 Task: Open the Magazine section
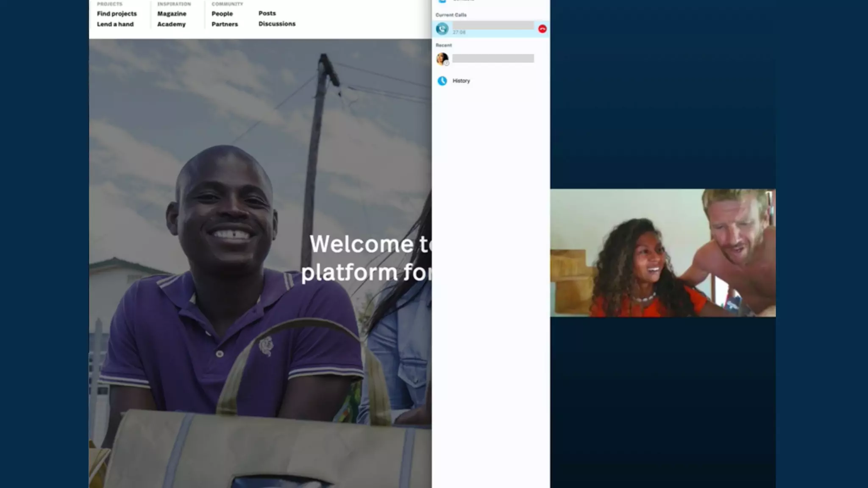coord(172,14)
